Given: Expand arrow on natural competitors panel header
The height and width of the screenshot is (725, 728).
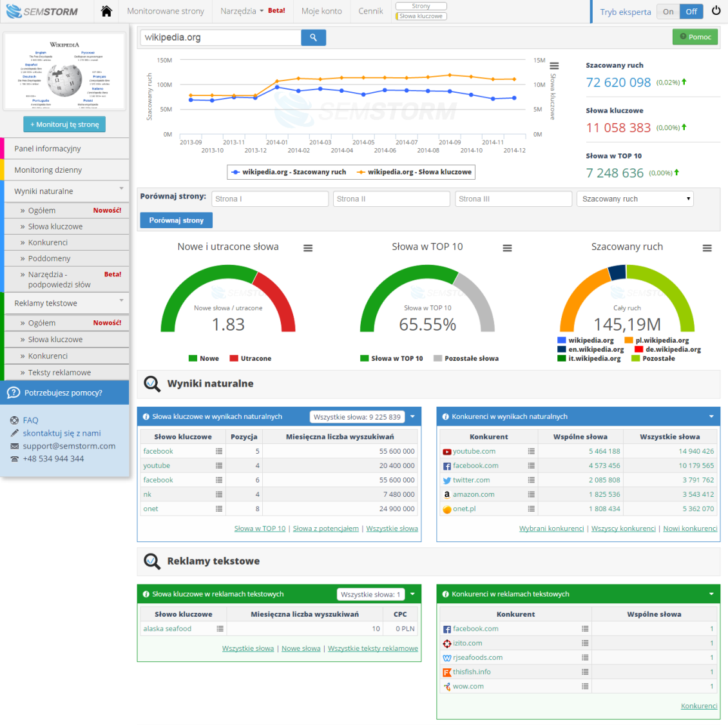Looking at the screenshot, I should [711, 416].
